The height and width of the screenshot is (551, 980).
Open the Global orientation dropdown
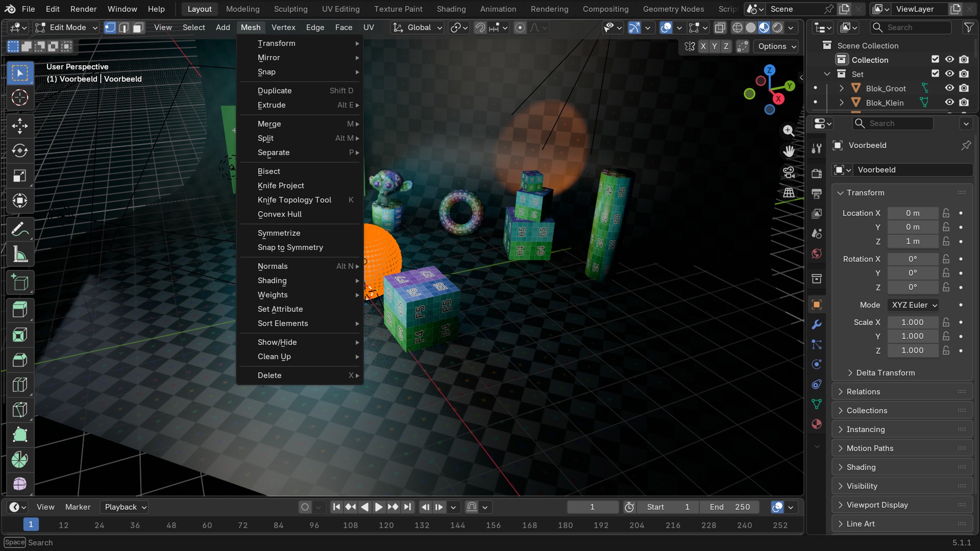(x=417, y=28)
